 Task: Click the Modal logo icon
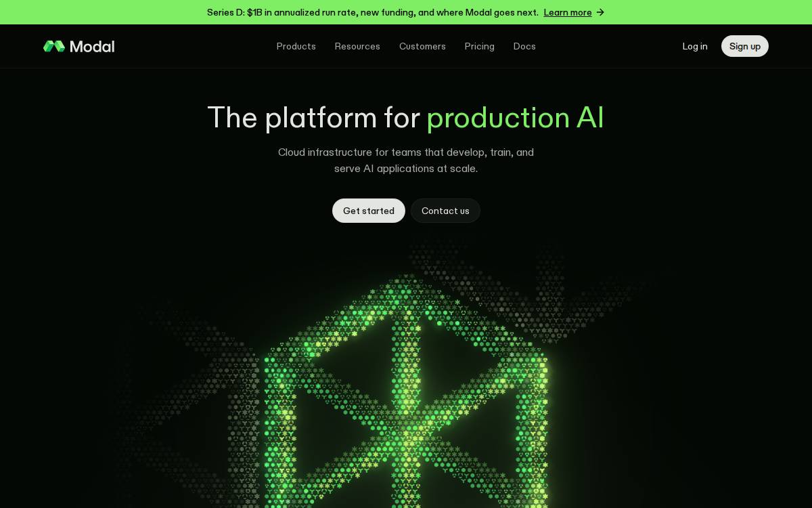point(54,46)
